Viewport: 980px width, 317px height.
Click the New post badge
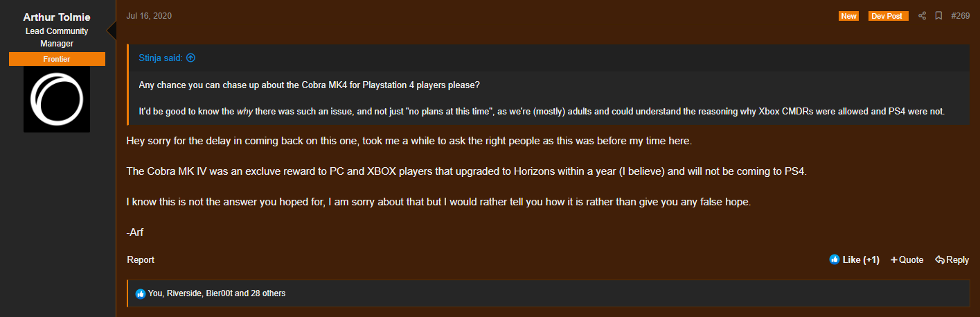pos(848,15)
